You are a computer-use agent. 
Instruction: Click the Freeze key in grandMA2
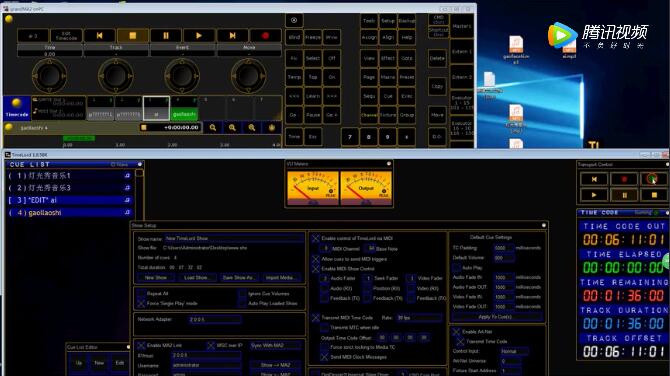[x=313, y=37]
